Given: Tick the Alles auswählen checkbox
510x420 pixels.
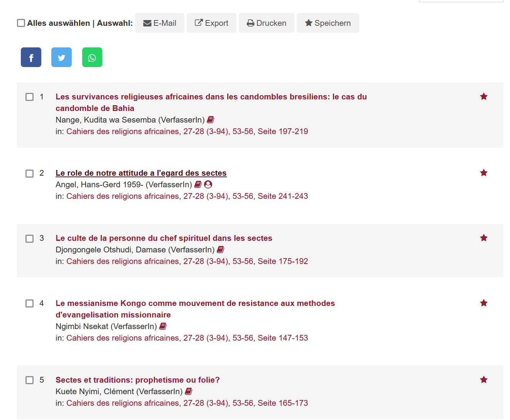Looking at the screenshot, I should [x=21, y=23].
